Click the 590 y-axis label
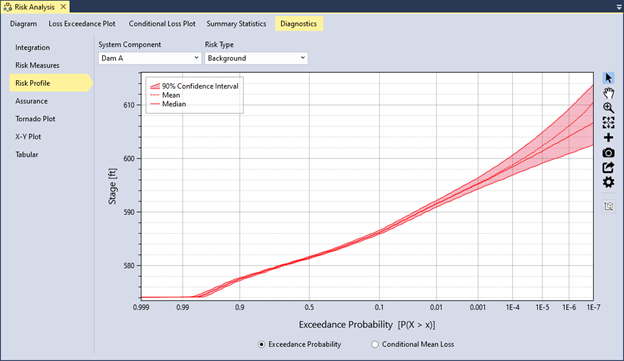624x361 pixels. [129, 212]
